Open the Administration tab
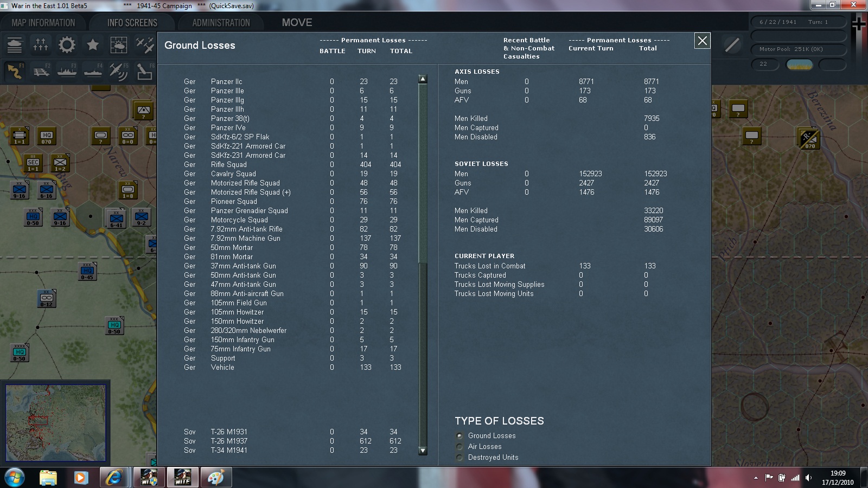 coord(221,23)
